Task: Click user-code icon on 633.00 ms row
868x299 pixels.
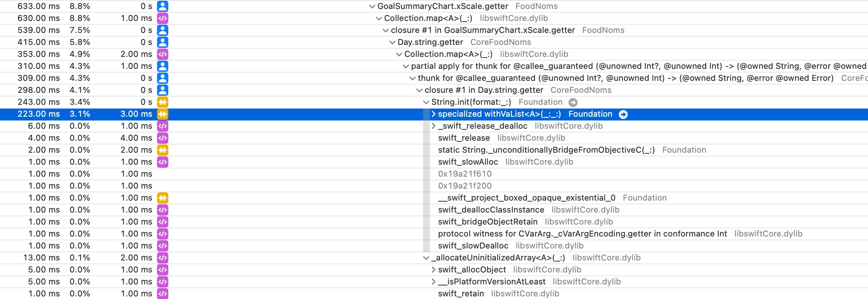Action: click(163, 6)
